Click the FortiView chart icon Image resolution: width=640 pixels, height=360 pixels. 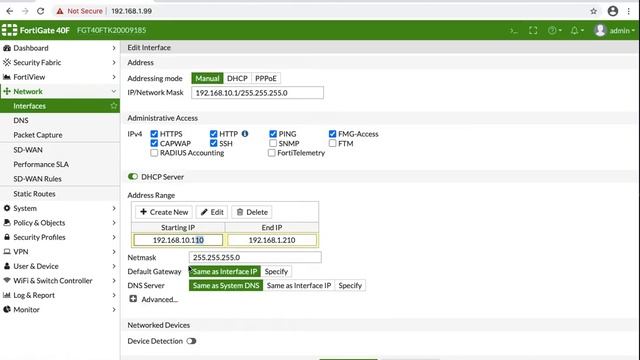tap(7, 77)
